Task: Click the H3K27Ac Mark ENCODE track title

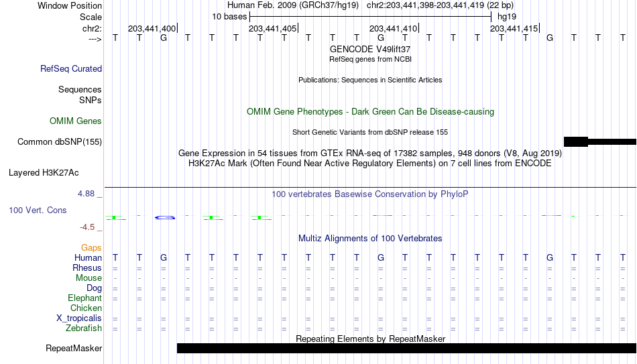Action: tap(370, 164)
